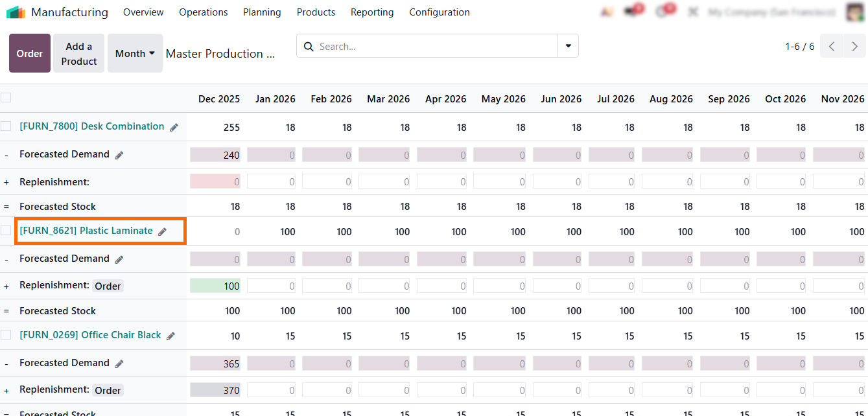Click pencil icon next to Plastic Laminate
Viewport: 868px width, 416px height.
click(162, 232)
